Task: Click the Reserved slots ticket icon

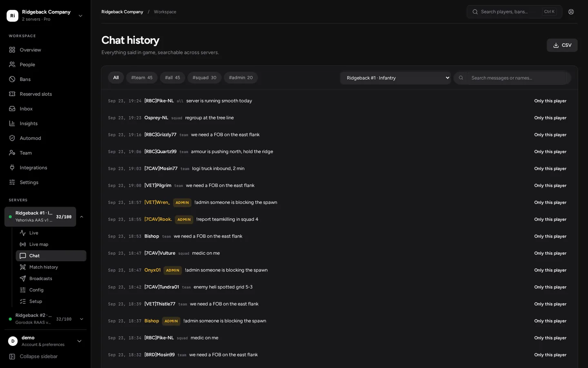Action: coord(12,94)
